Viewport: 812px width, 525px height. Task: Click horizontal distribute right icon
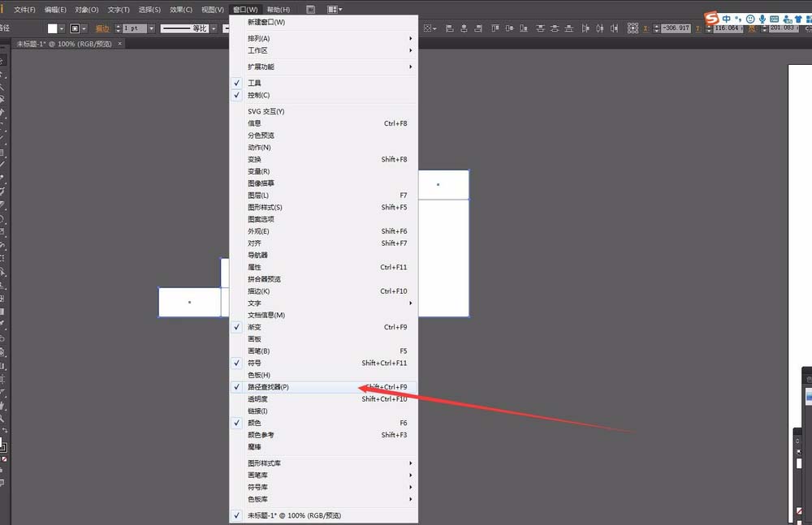614,28
